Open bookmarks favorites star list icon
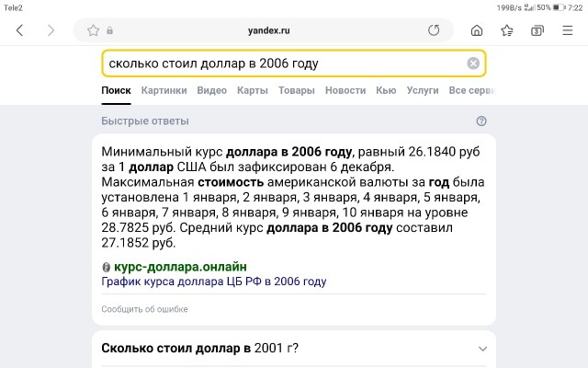Viewport: 588px width, 368px height. (507, 30)
